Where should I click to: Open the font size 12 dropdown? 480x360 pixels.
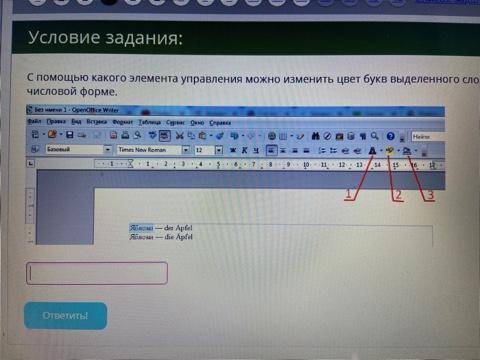pyautogui.click(x=219, y=150)
